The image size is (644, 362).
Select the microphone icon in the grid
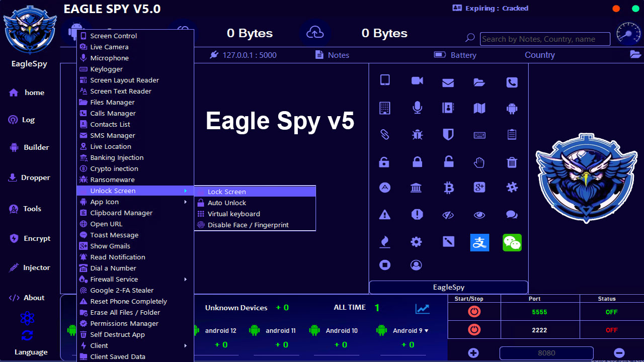click(416, 107)
